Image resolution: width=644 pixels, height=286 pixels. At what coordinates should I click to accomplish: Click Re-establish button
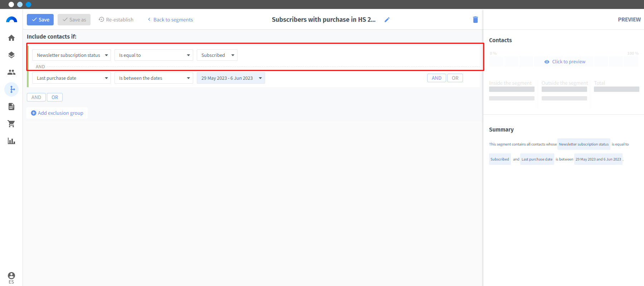(x=116, y=20)
